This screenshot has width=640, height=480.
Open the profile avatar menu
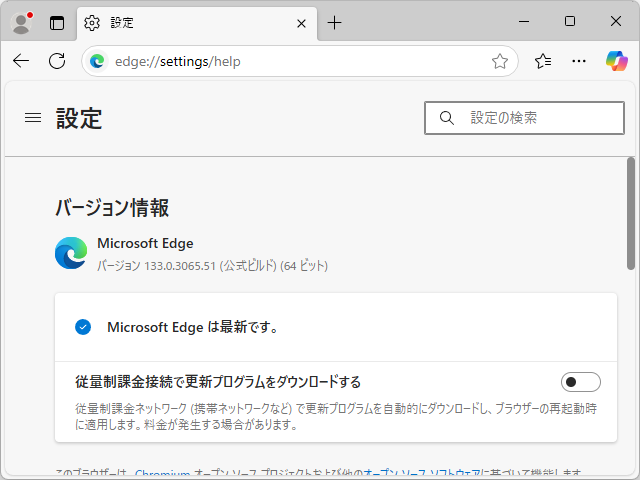pos(21,23)
